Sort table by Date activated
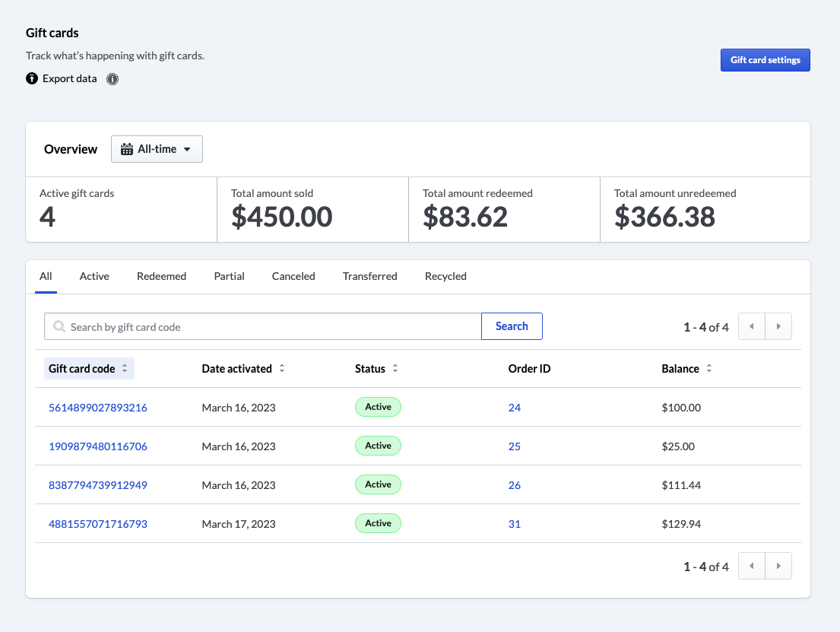 pos(243,369)
